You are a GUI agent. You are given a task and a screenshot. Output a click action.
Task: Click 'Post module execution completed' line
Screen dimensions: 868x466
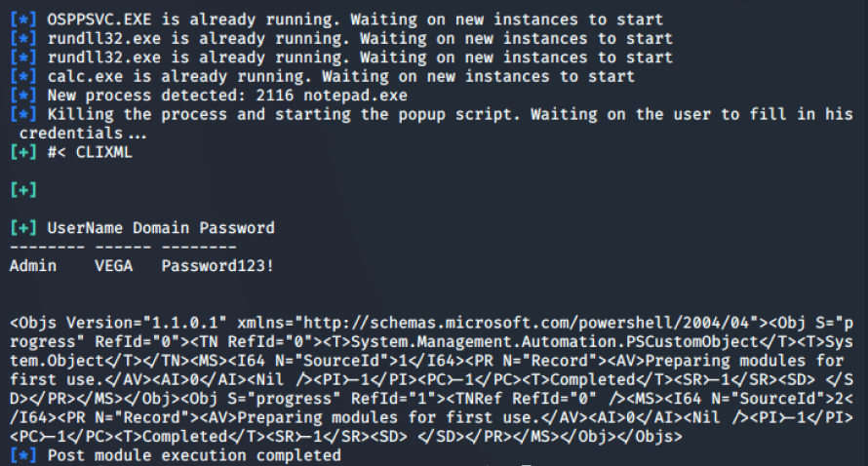point(194,455)
